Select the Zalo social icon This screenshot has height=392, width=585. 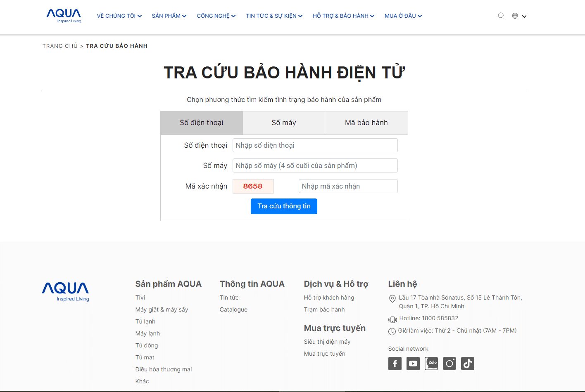(x=431, y=364)
